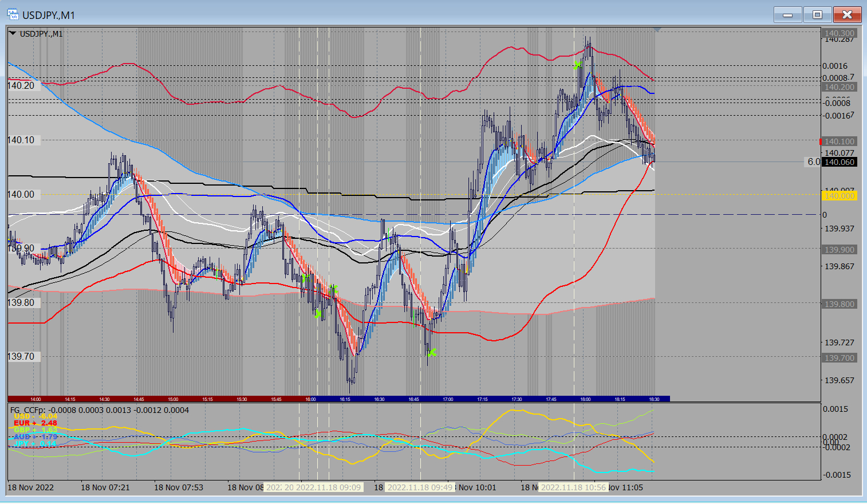The width and height of the screenshot is (867, 504).
Task: Minimize the USDJPY chart window
Action: click(x=788, y=14)
